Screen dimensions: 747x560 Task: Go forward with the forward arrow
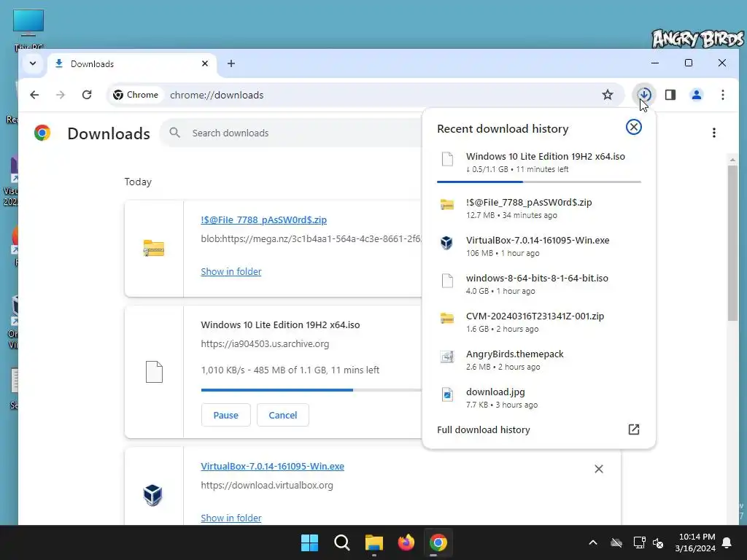click(60, 95)
